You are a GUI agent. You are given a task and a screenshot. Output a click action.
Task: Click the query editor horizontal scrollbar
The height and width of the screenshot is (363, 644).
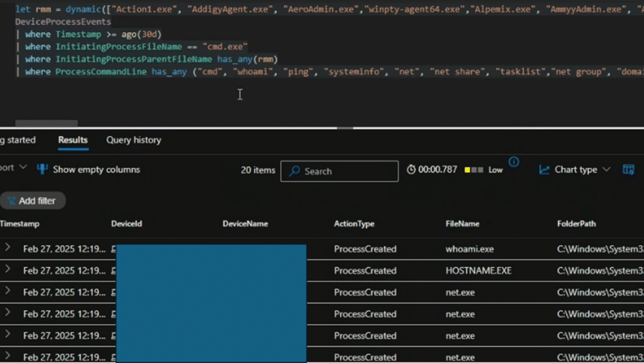[x=47, y=123]
